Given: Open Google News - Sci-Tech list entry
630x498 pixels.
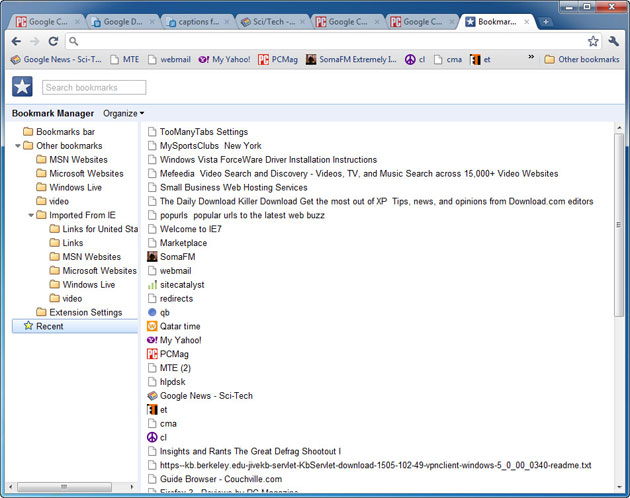Looking at the screenshot, I should point(200,396).
